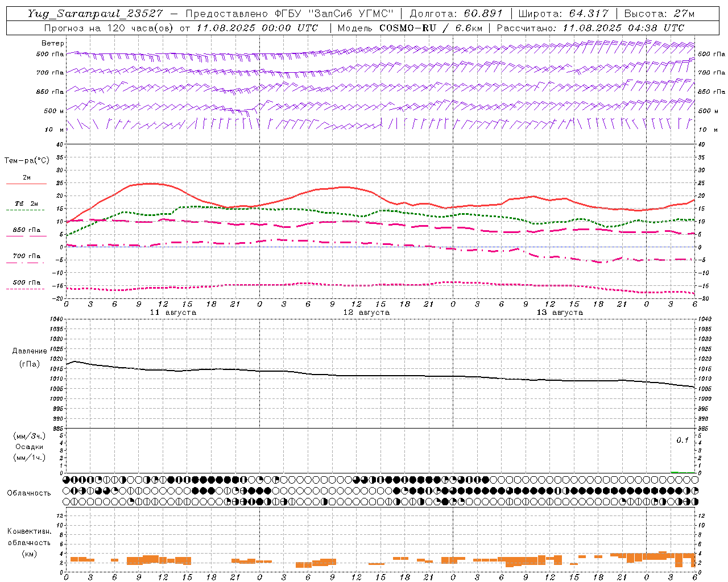Click 1020 on the right pressure axis

pyautogui.click(x=705, y=359)
